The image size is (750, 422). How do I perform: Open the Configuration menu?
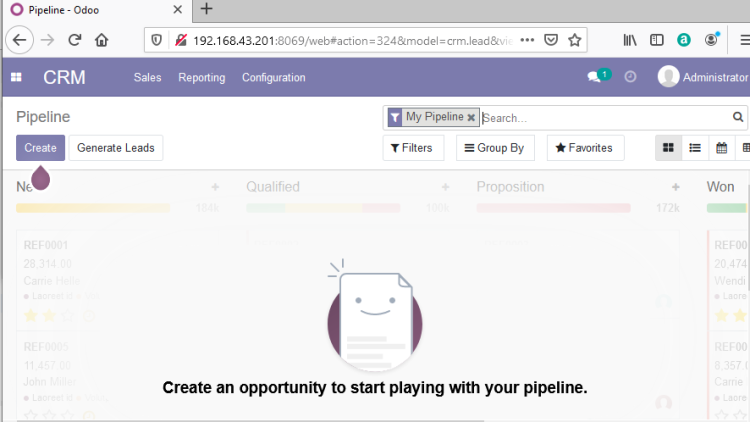274,78
